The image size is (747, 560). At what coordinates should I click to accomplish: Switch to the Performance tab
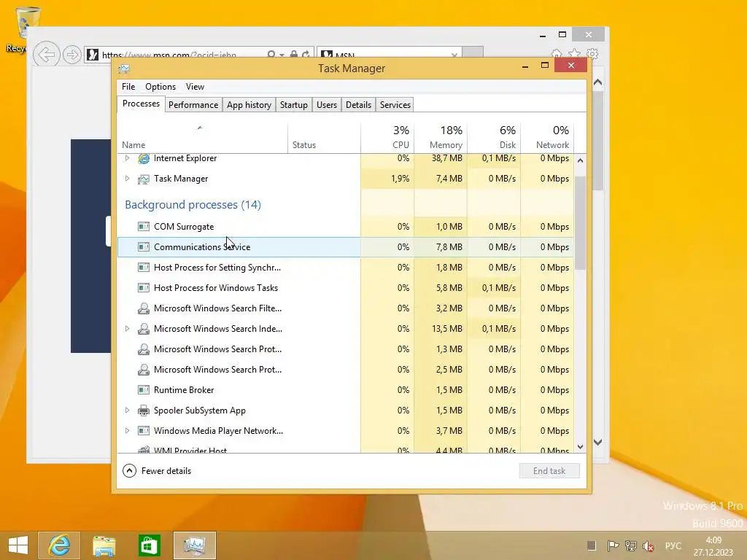(x=193, y=105)
